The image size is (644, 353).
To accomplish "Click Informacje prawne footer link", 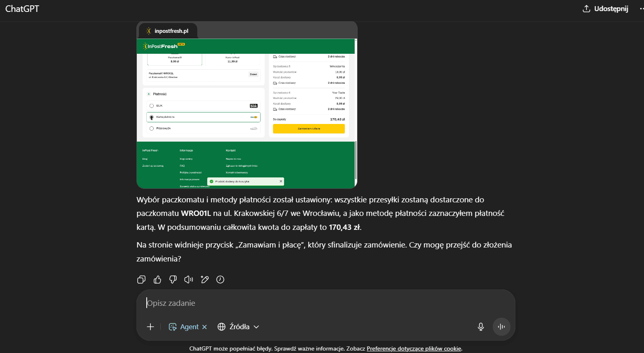I will click(x=189, y=179).
